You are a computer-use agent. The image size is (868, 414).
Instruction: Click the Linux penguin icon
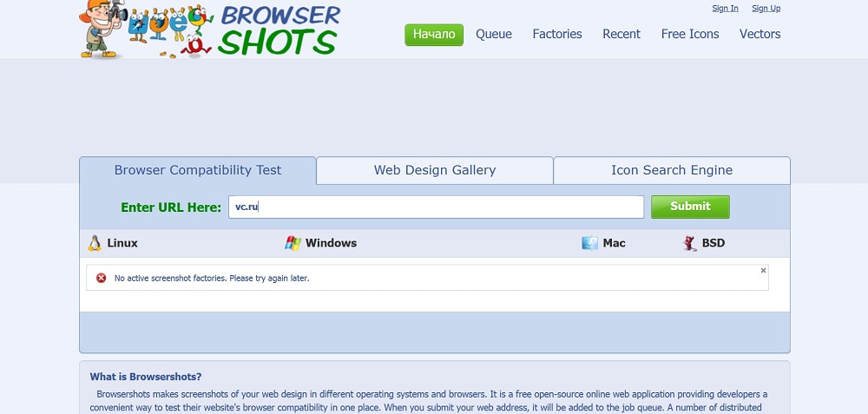point(95,243)
